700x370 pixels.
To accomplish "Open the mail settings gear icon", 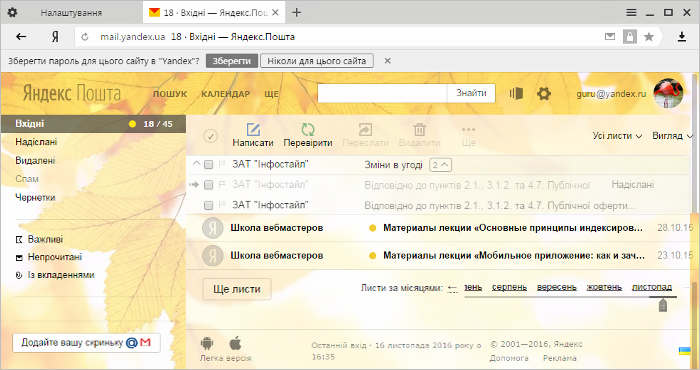I will coord(543,94).
